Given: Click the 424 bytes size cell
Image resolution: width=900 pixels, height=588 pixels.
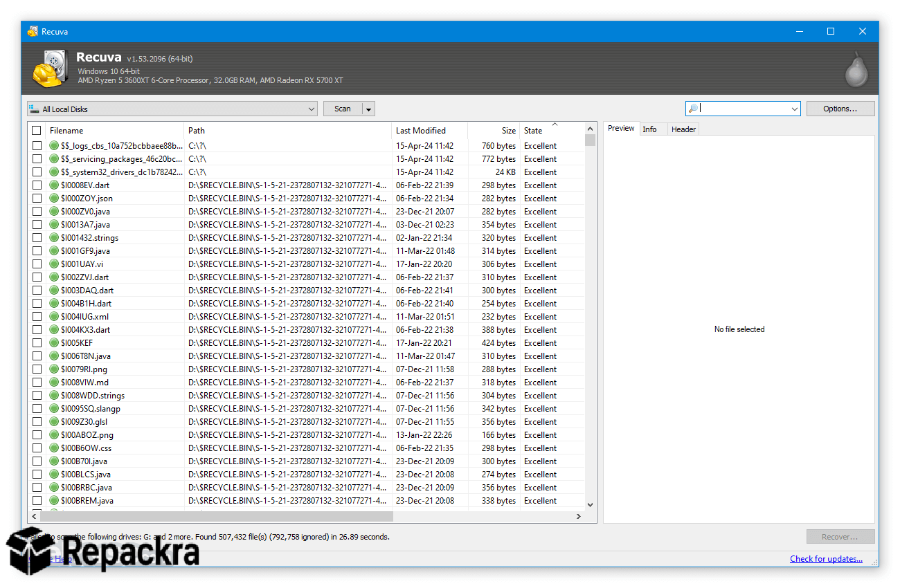Looking at the screenshot, I should point(498,343).
